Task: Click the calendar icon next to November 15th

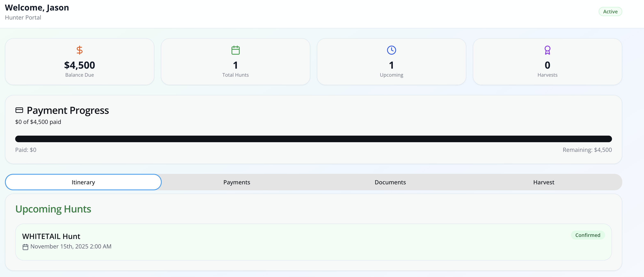Action: 25,247
